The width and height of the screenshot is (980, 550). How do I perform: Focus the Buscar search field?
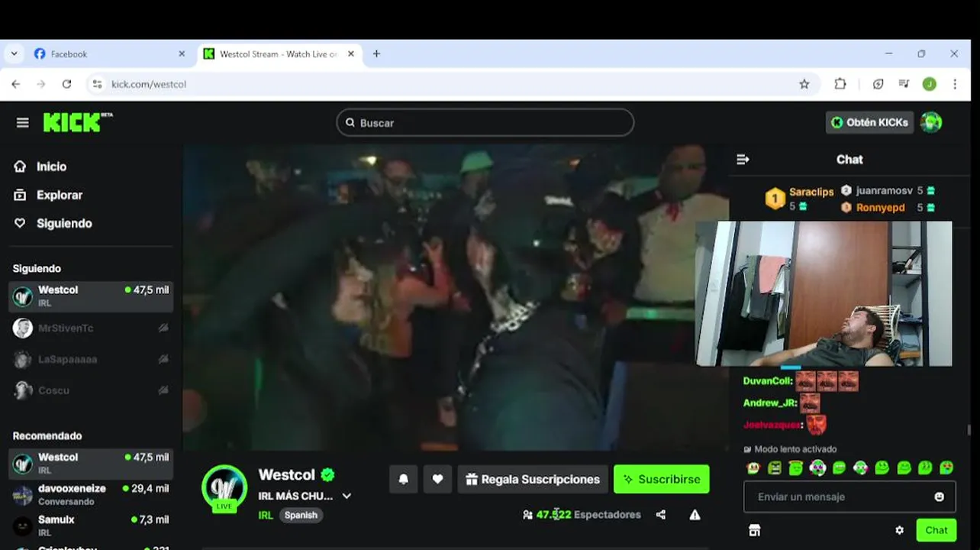point(485,122)
